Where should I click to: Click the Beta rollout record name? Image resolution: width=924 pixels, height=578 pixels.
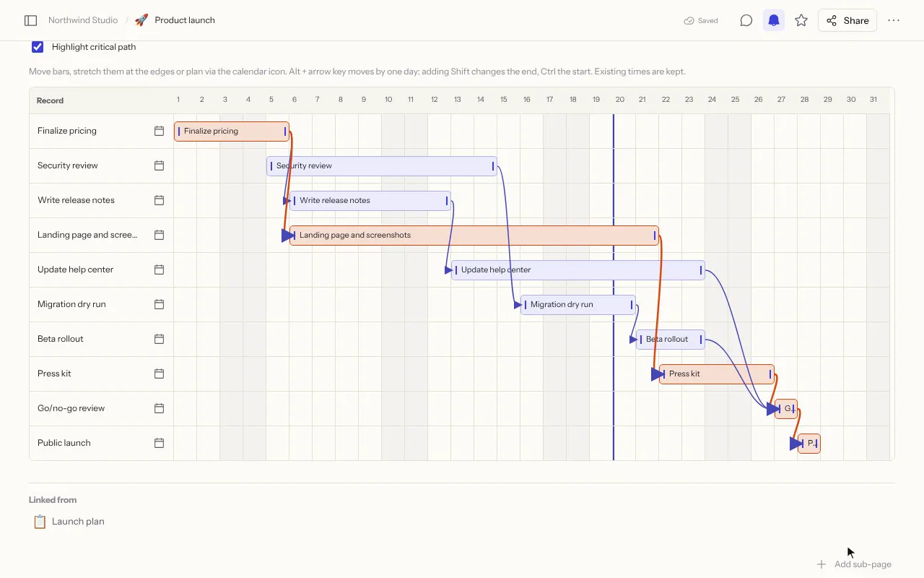pyautogui.click(x=61, y=339)
